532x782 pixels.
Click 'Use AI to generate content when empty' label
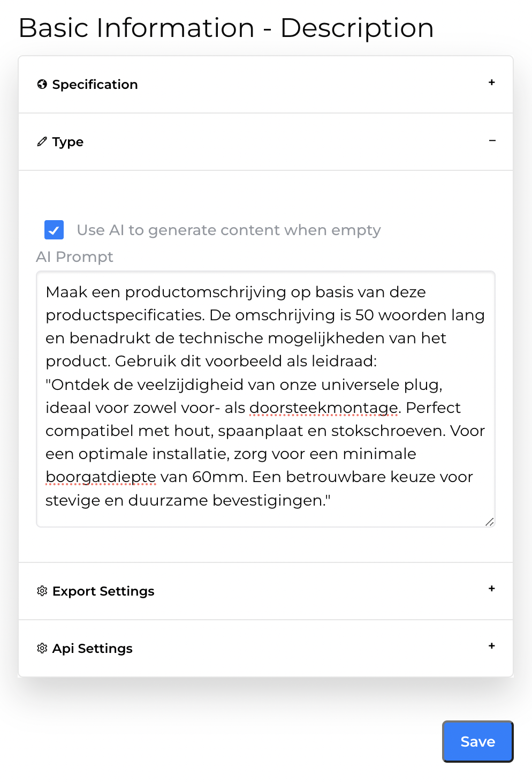229,230
